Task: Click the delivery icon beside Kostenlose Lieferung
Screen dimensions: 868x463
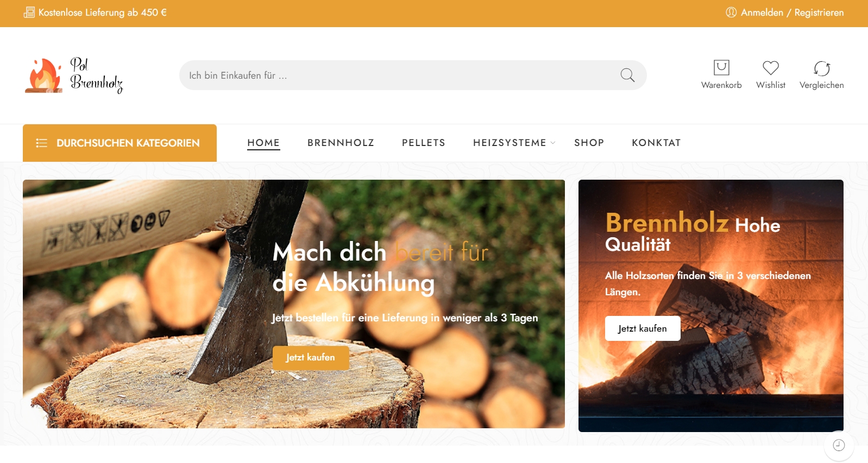Action: coord(29,12)
